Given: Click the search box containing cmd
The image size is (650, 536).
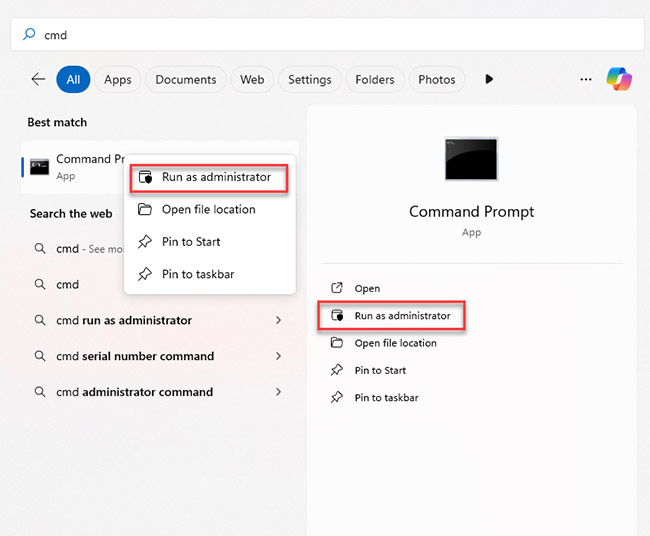Looking at the screenshot, I should click(x=324, y=35).
